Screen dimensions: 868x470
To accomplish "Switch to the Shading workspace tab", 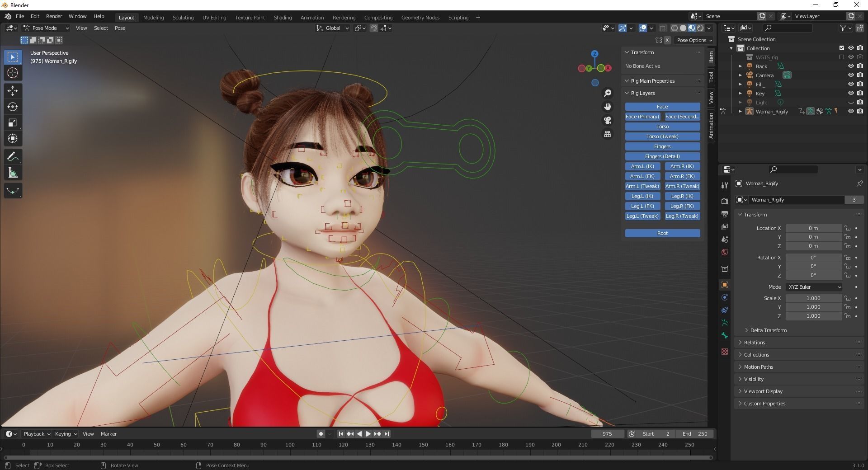I will (x=283, y=18).
